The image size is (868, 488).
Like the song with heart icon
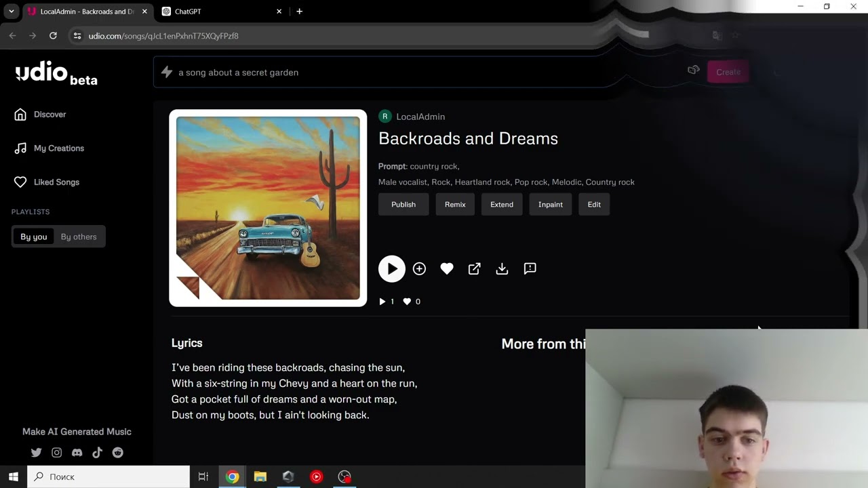tap(447, 268)
